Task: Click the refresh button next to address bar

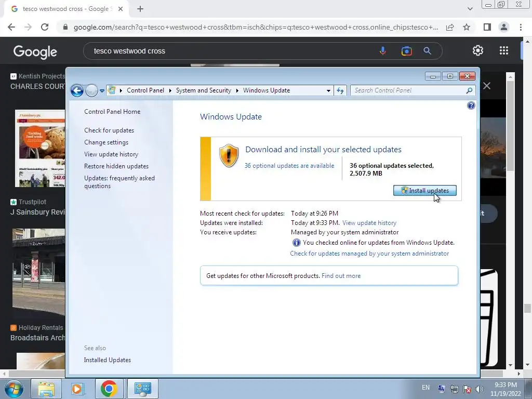Action: coord(340,90)
